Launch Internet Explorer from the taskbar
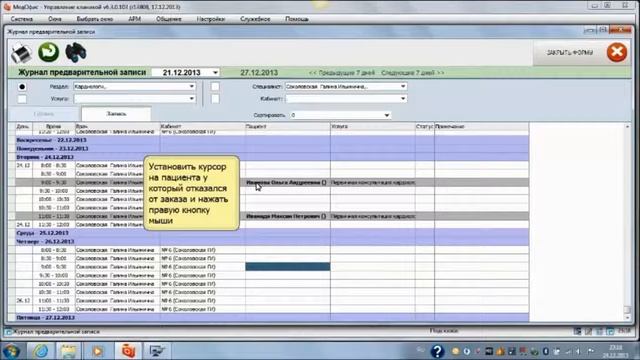The height and width of the screenshot is (360, 640). (x=40, y=351)
